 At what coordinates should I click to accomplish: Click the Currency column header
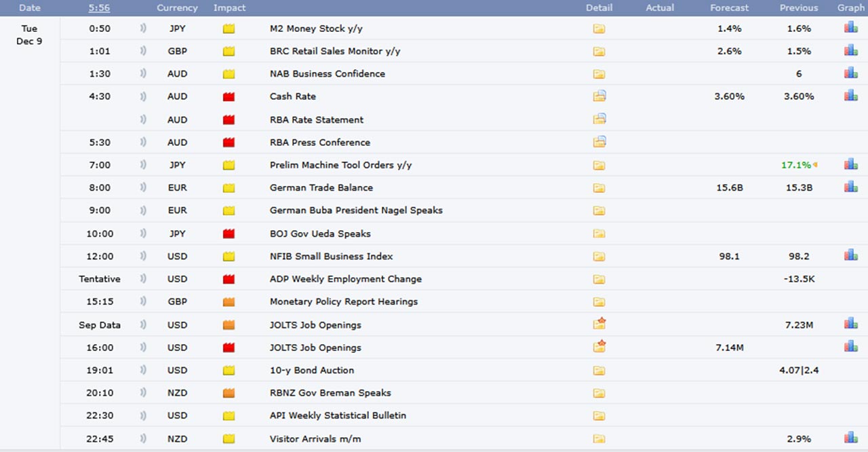coord(177,8)
